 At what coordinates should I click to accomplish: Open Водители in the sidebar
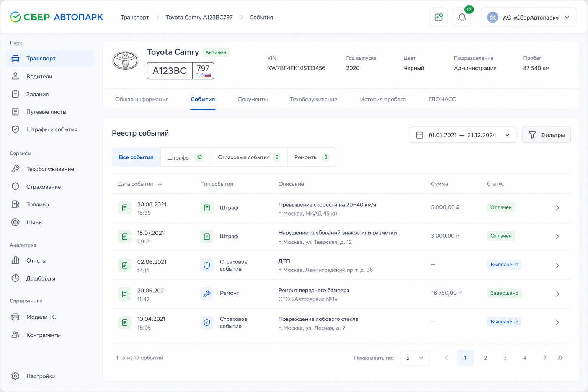click(x=50, y=76)
